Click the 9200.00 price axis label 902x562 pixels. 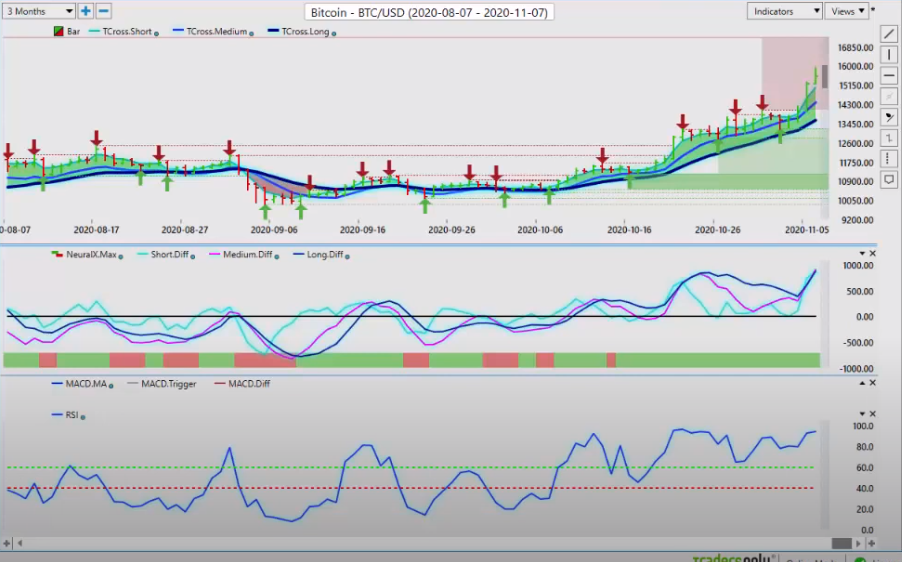[x=858, y=220]
